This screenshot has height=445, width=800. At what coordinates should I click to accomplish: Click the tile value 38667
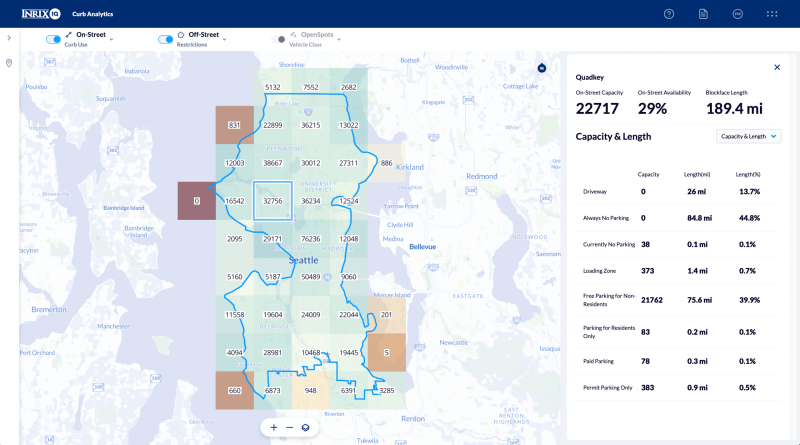pos(272,163)
